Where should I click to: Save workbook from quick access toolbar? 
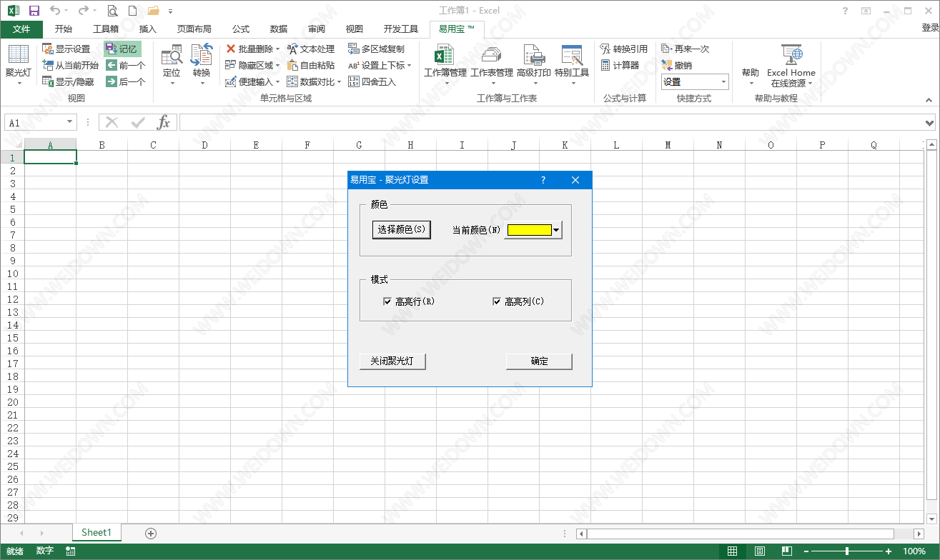[x=34, y=11]
